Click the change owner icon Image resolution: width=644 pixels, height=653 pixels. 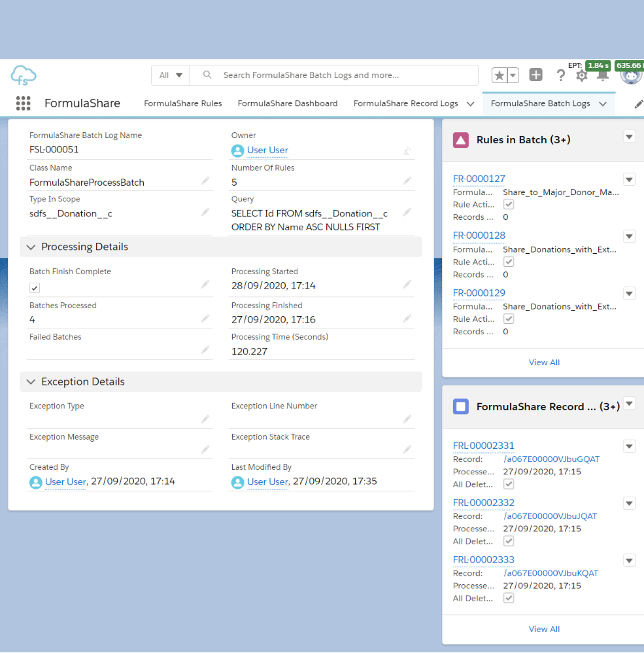407,150
